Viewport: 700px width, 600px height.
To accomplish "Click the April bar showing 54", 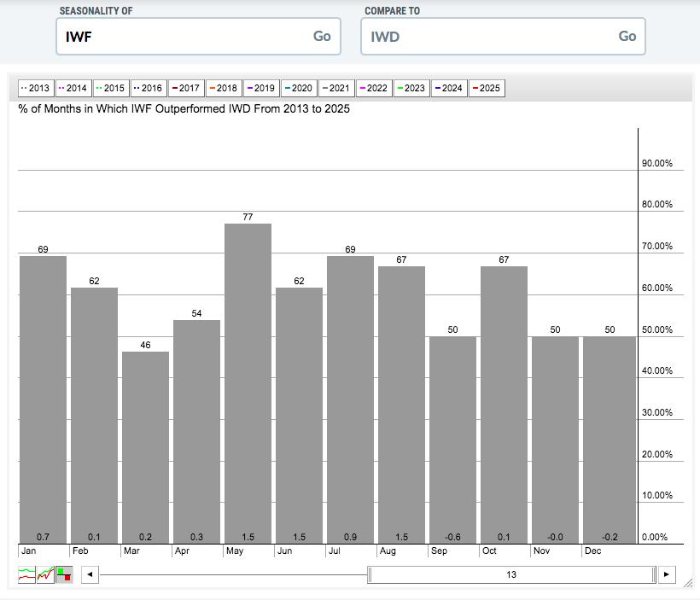I will (197, 432).
